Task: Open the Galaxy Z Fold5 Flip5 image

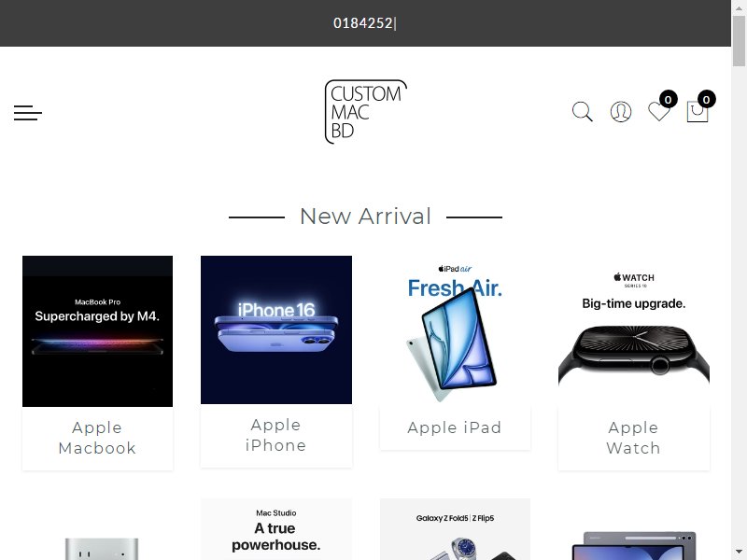Action: [x=455, y=529]
